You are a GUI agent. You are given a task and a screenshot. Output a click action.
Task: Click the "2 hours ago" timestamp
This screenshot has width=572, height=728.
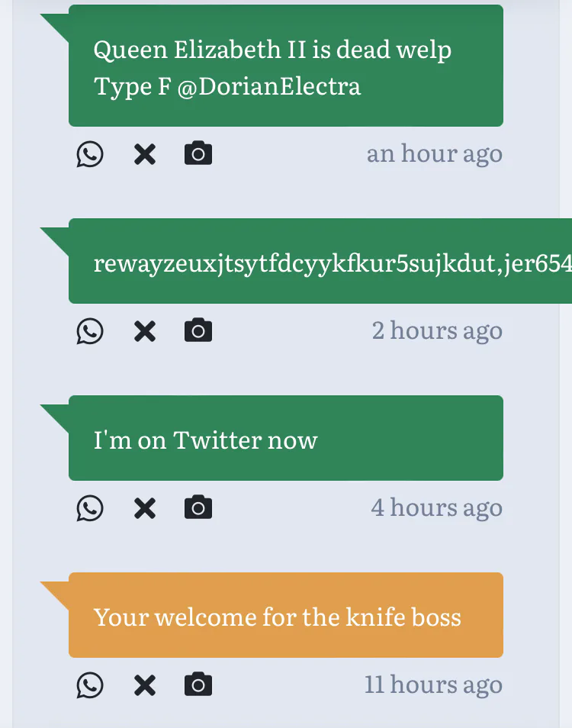click(437, 331)
